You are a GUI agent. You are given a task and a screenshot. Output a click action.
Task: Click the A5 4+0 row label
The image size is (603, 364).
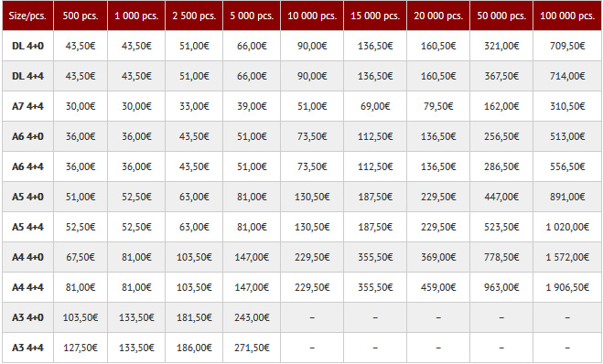(27, 197)
